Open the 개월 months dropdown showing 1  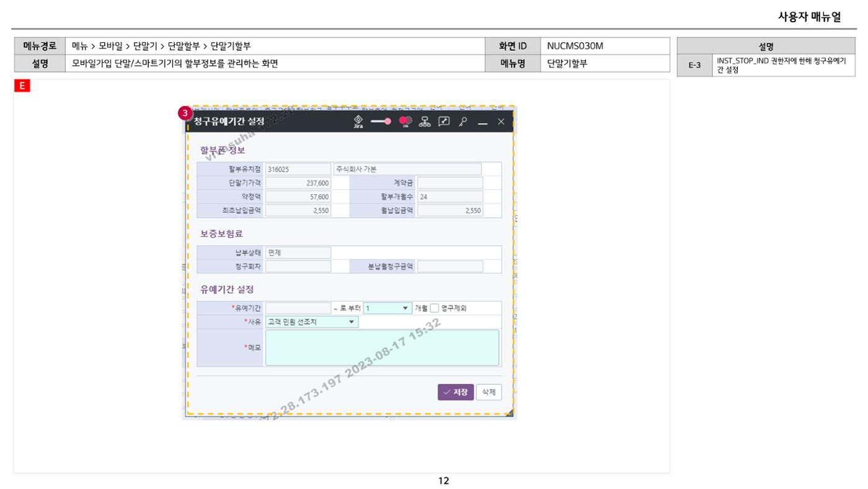(x=387, y=308)
